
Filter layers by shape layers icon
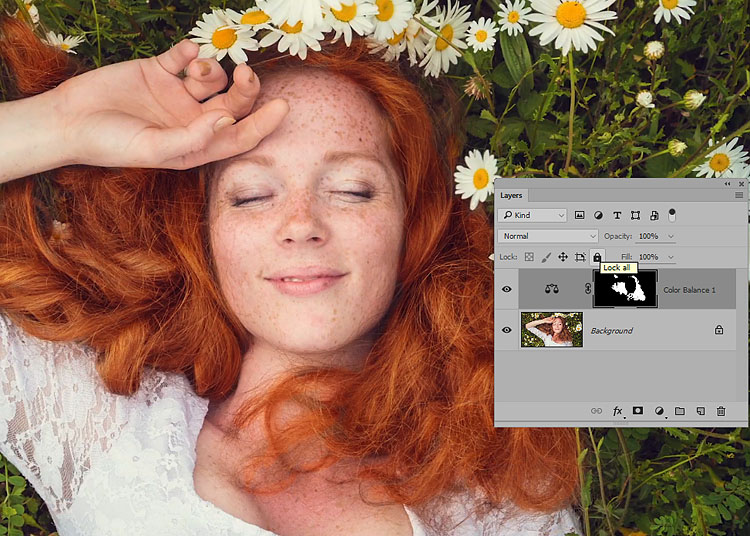click(x=635, y=215)
